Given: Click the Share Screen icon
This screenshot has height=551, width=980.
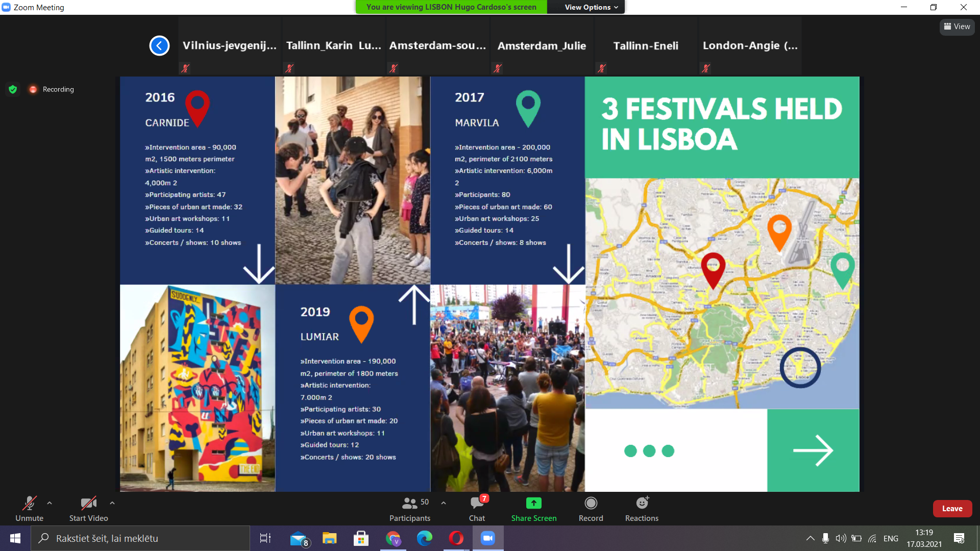Looking at the screenshot, I should (x=533, y=503).
